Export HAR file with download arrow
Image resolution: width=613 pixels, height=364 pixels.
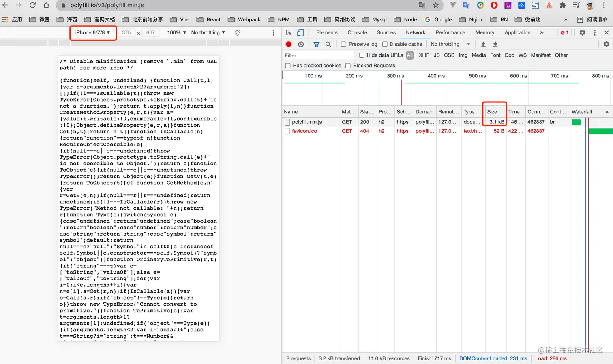(495, 44)
